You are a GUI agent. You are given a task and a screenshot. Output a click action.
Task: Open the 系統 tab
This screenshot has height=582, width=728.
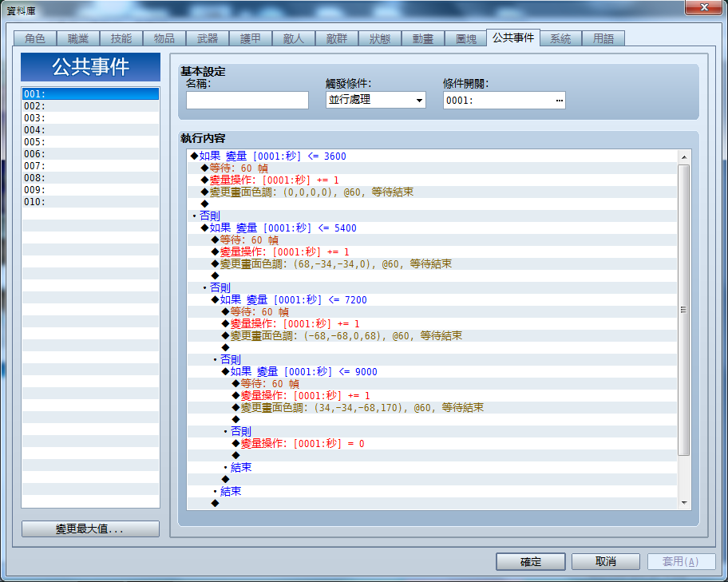point(560,38)
